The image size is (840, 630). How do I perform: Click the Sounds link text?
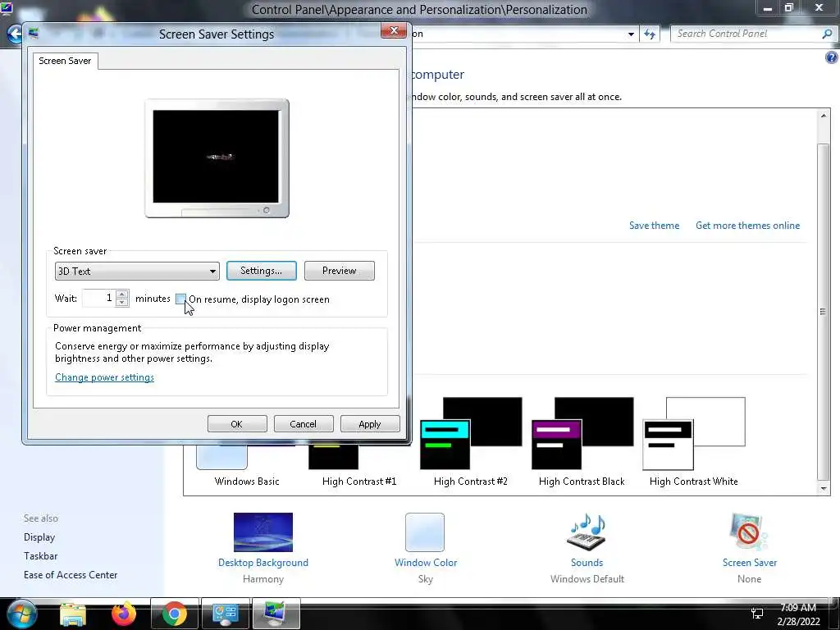[x=587, y=563]
